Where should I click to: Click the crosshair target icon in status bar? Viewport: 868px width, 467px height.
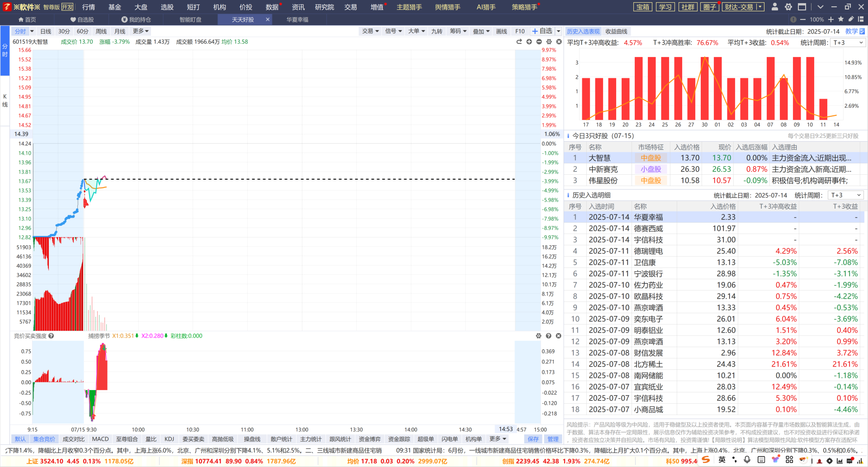(x=830, y=461)
